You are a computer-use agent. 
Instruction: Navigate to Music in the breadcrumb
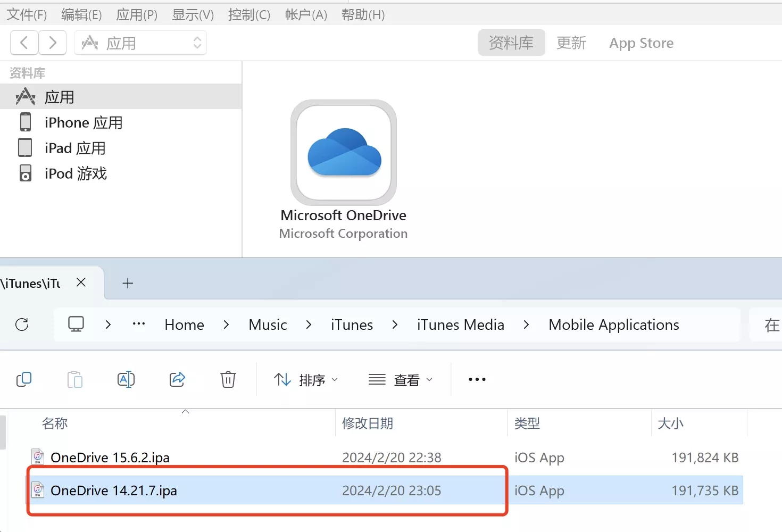(x=268, y=325)
